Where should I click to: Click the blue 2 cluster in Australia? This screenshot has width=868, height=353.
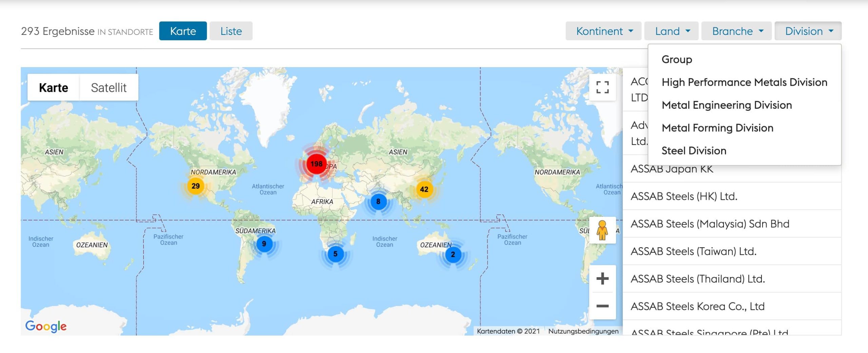pyautogui.click(x=453, y=254)
